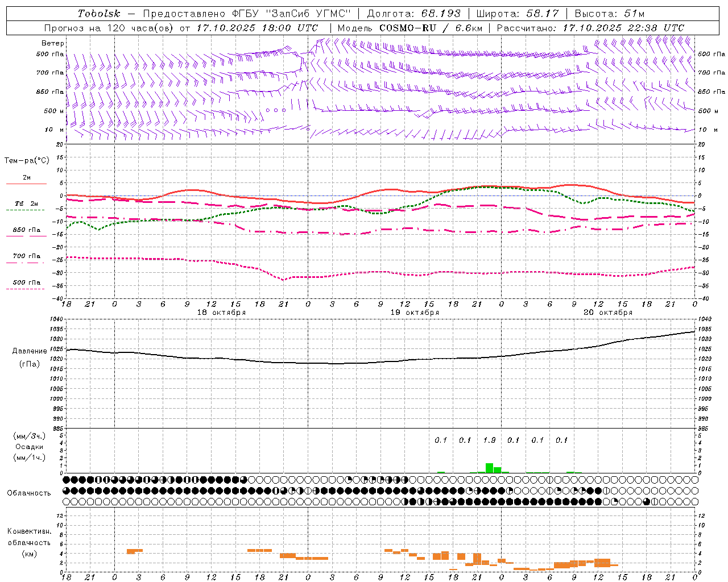Click the 1.9 three-hour precipitation value
728x582 pixels.
[489, 440]
